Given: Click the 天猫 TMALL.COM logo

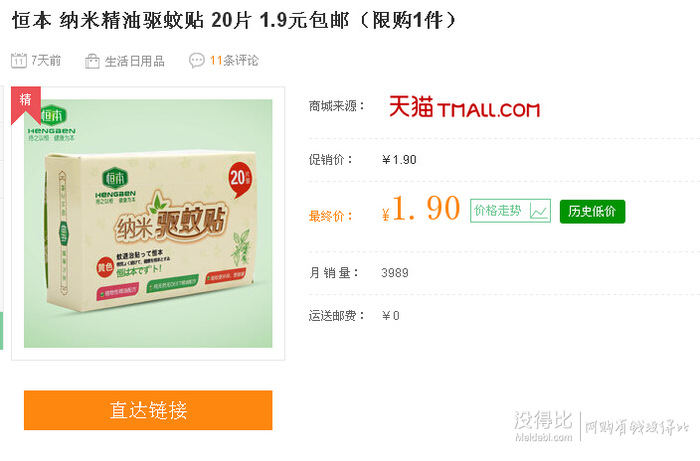Looking at the screenshot, I should click(x=464, y=107).
